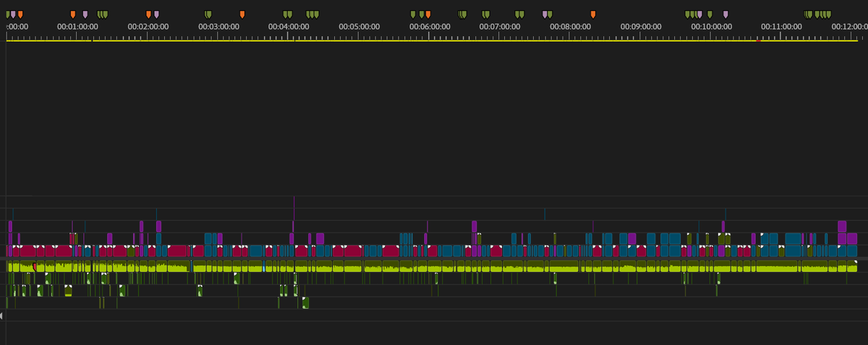Select the lavender marker just after 00:10:00:00
The width and height of the screenshot is (868, 345).
[x=726, y=14]
